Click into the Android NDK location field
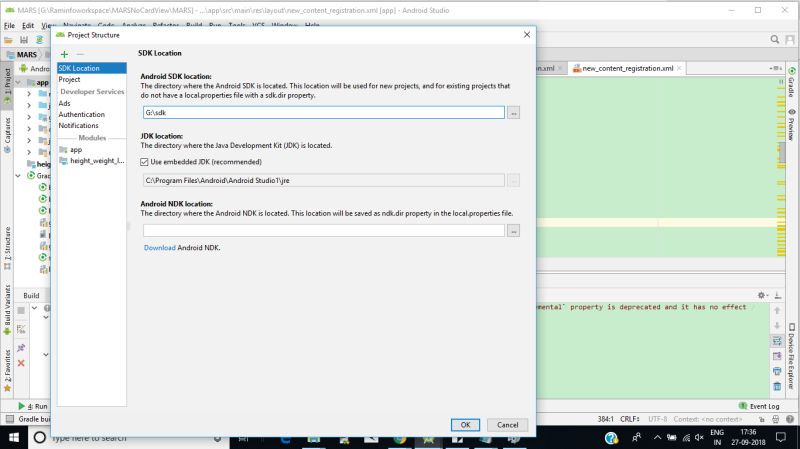 tap(324, 231)
